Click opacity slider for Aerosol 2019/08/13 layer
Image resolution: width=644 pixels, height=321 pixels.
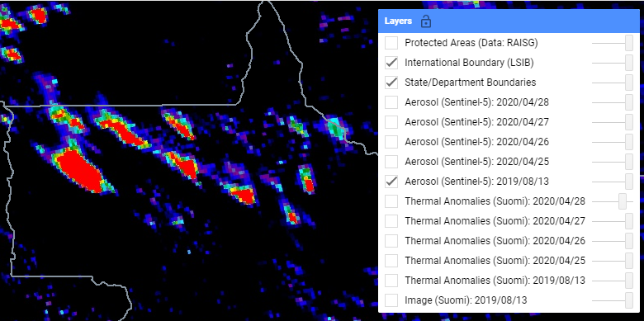point(613,182)
